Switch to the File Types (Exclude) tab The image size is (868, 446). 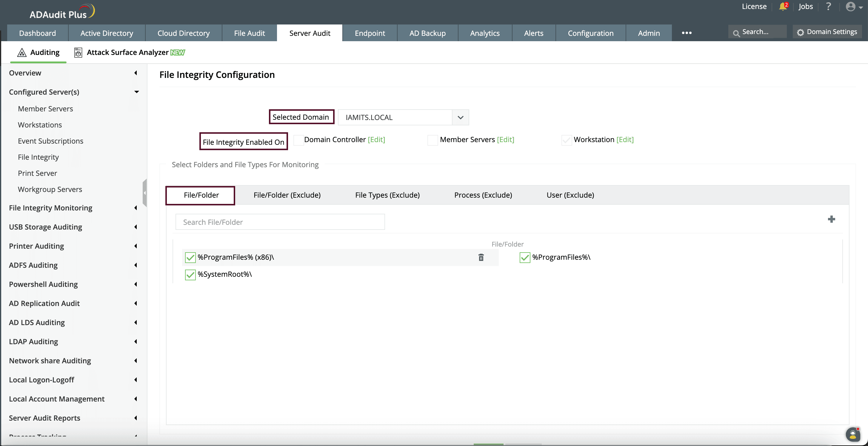tap(387, 195)
